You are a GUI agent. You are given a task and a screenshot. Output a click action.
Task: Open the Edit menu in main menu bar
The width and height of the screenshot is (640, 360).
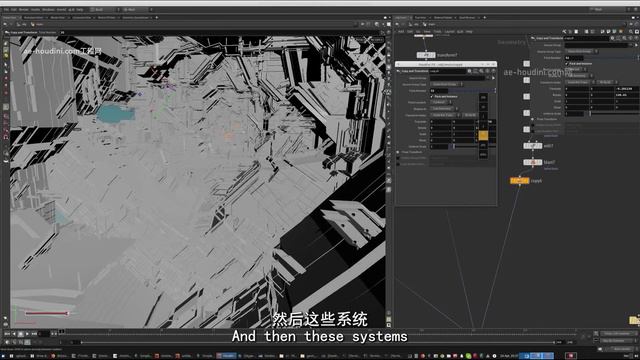coord(14,9)
